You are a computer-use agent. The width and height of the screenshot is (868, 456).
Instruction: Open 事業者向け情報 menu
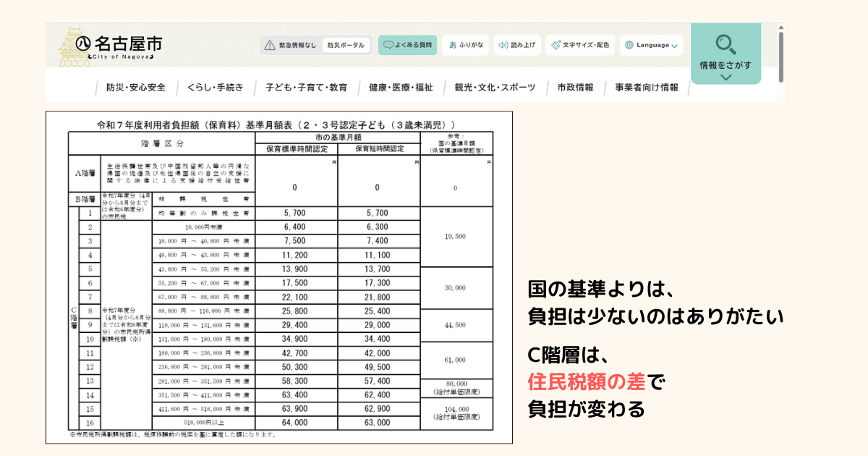(x=647, y=88)
